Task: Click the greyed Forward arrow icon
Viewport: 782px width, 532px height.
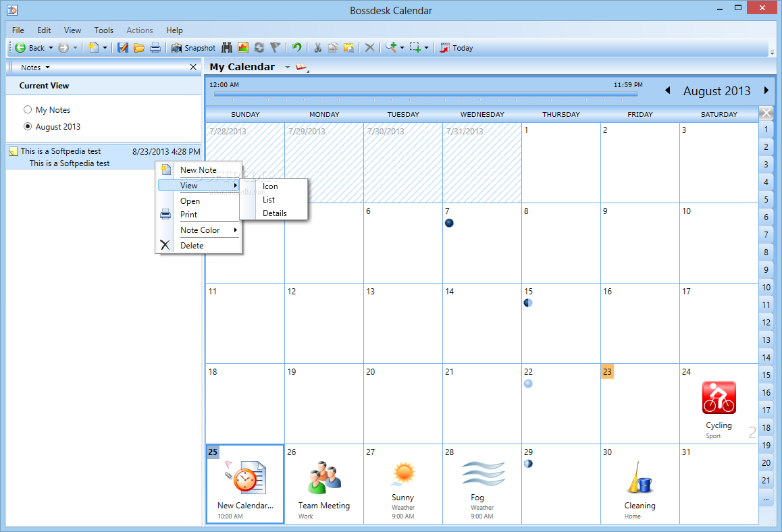Action: pos(63,48)
